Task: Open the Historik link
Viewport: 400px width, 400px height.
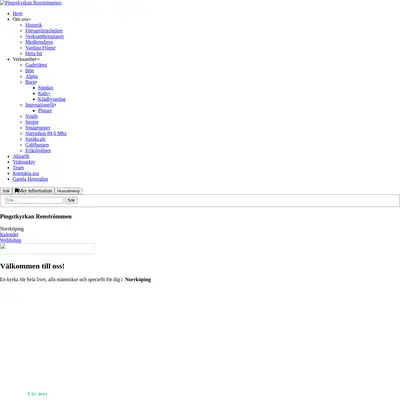Action: point(34,25)
